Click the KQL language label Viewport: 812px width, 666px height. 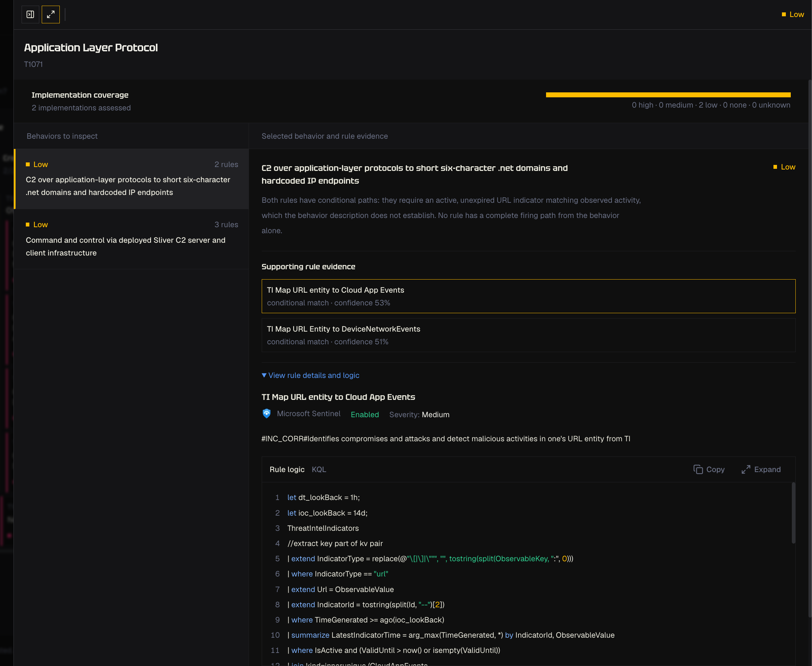coord(319,469)
